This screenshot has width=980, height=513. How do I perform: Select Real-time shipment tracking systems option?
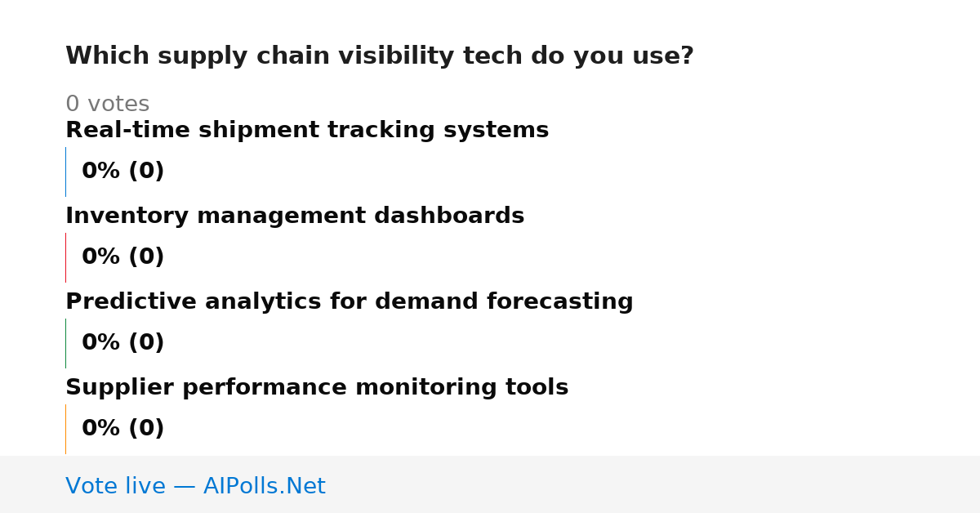click(x=307, y=131)
